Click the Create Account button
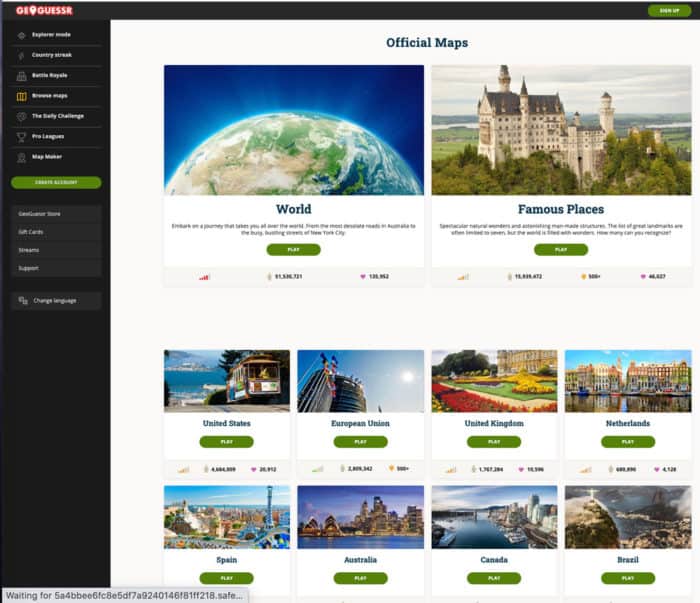This screenshot has height=603, width=700. (56, 183)
